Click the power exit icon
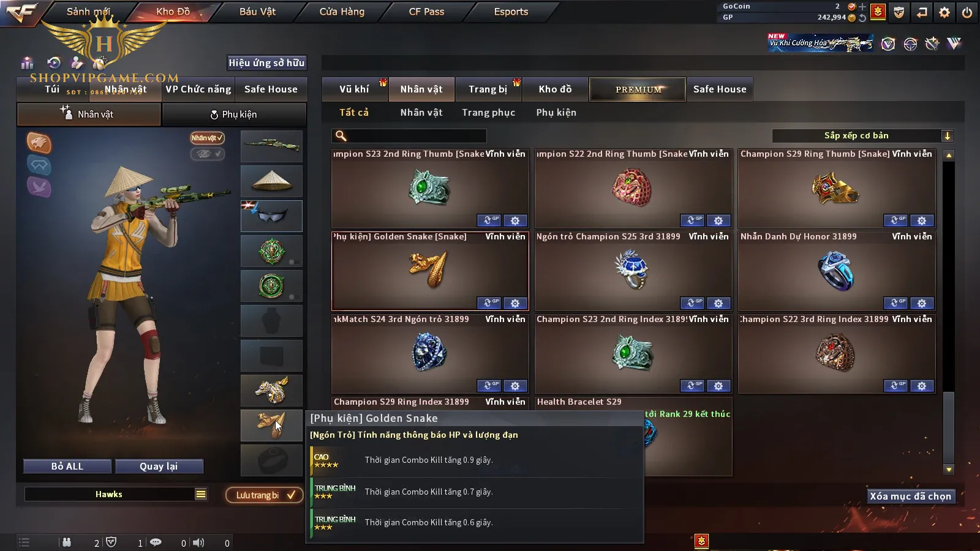 click(967, 12)
